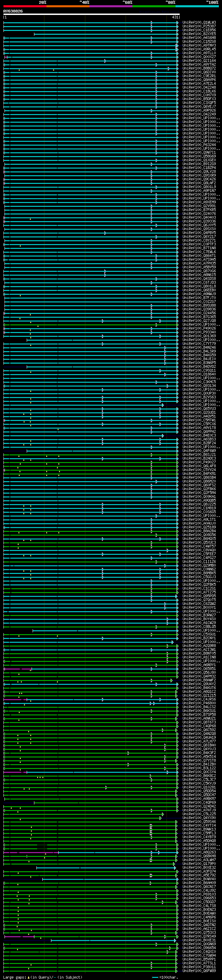The width and height of the screenshot is (222, 980).
Task: Select hit label UniRef100_A9RL45
Action: (x=199, y=49)
